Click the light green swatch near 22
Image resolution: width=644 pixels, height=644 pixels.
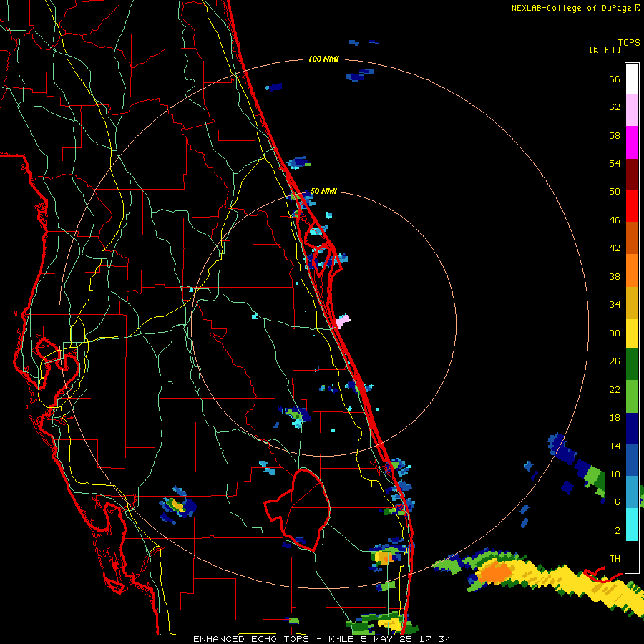632,396
